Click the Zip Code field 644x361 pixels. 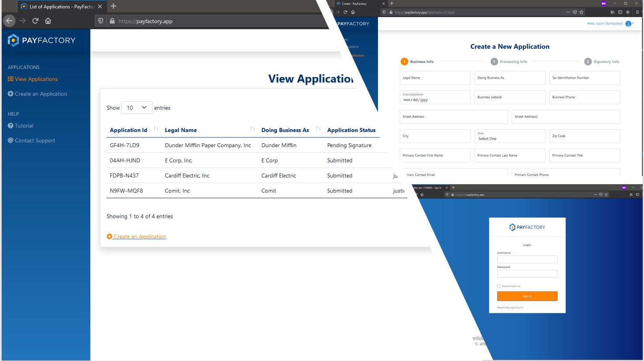coord(585,136)
